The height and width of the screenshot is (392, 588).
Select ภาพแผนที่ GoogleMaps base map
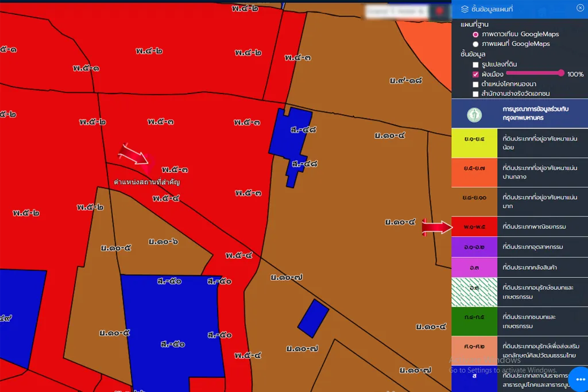pos(475,44)
